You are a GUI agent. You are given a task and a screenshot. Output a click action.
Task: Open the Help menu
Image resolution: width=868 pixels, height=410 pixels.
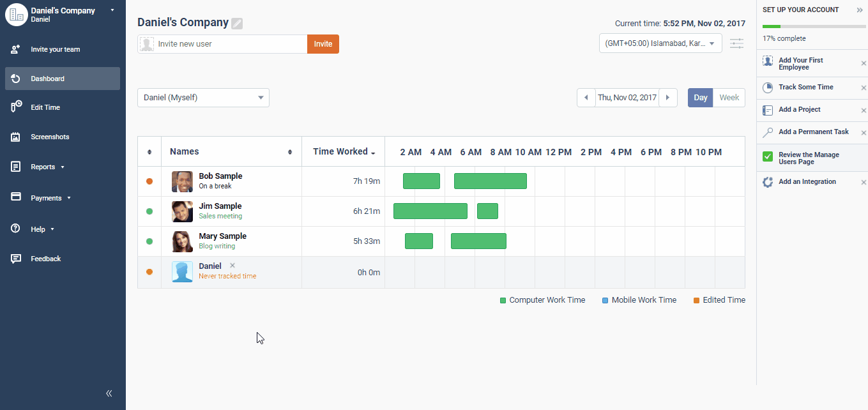point(39,229)
